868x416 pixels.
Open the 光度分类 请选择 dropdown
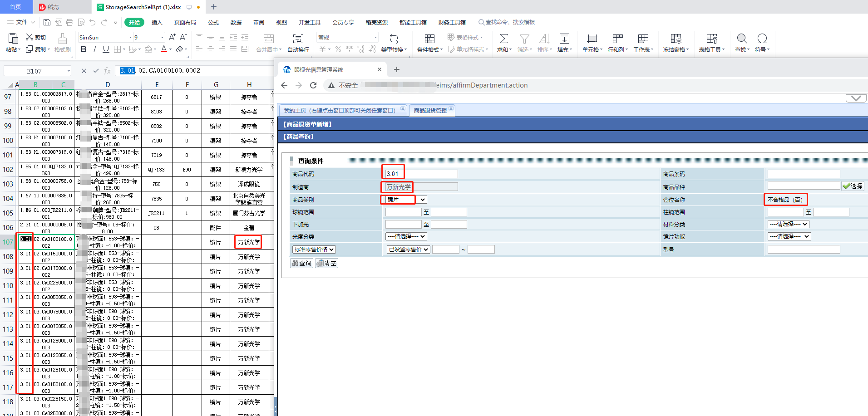[x=406, y=236]
